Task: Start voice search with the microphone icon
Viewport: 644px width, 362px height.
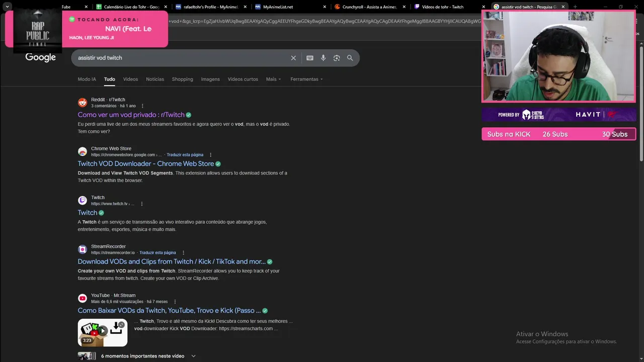Action: pyautogui.click(x=323, y=58)
